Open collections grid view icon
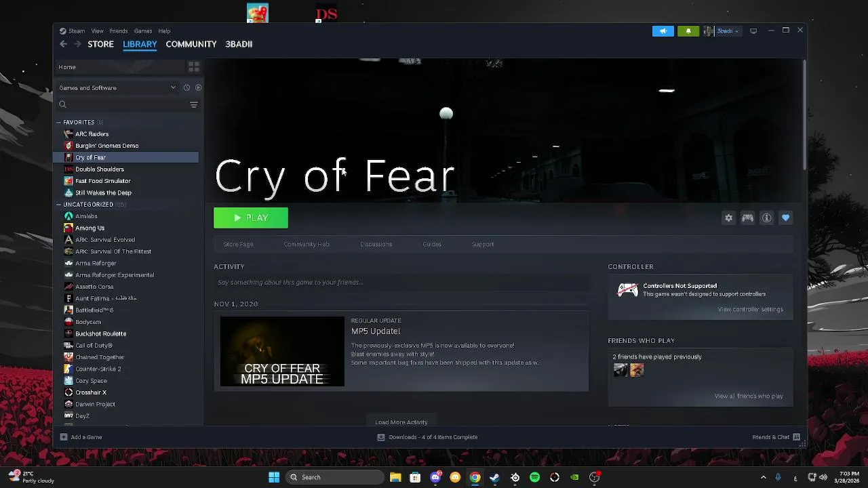This screenshot has height=488, width=868. coord(194,67)
